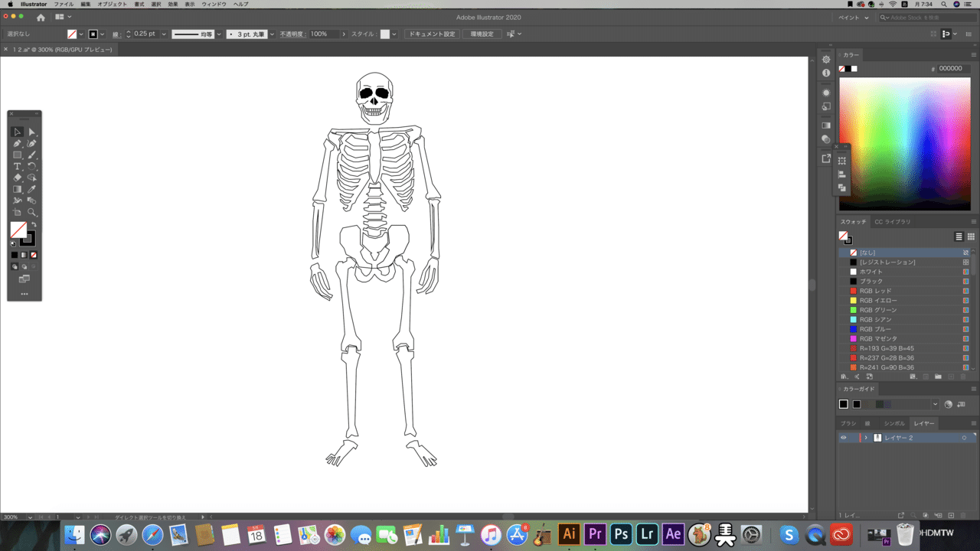The width and height of the screenshot is (980, 551).
Task: Select the Eraser tool
Action: [18, 178]
